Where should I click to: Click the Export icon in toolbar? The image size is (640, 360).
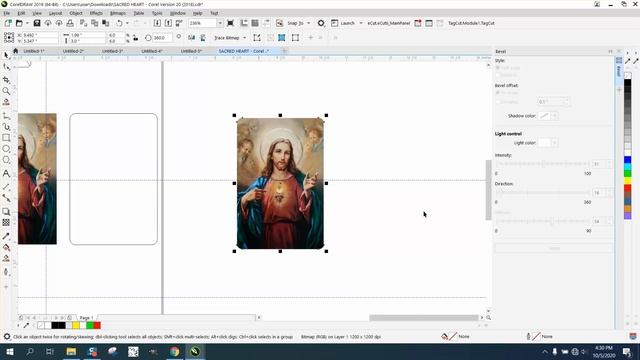(x=168, y=23)
